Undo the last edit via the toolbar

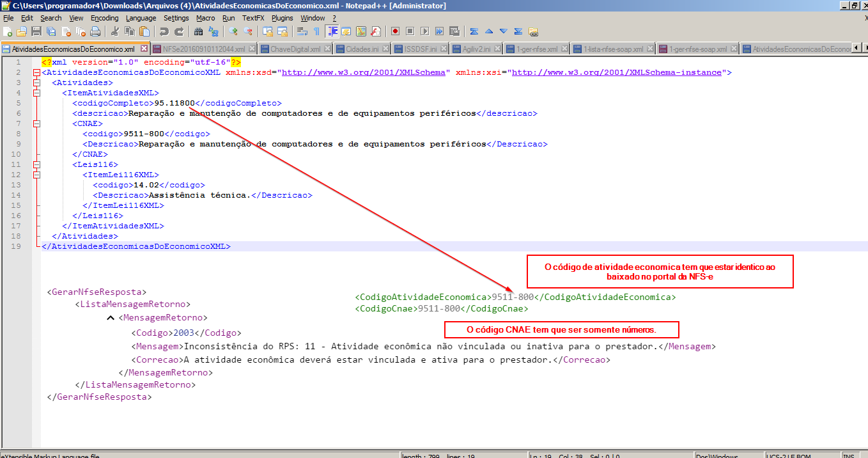[x=164, y=31]
